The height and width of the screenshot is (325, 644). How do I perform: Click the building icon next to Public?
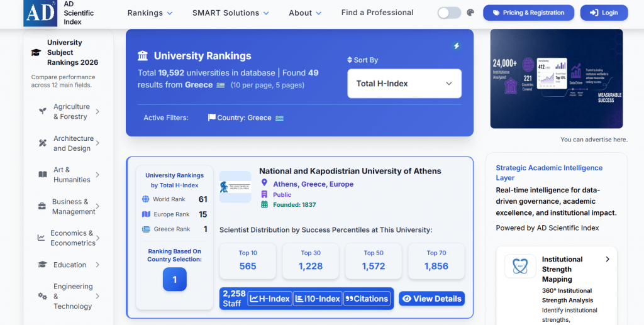(264, 194)
